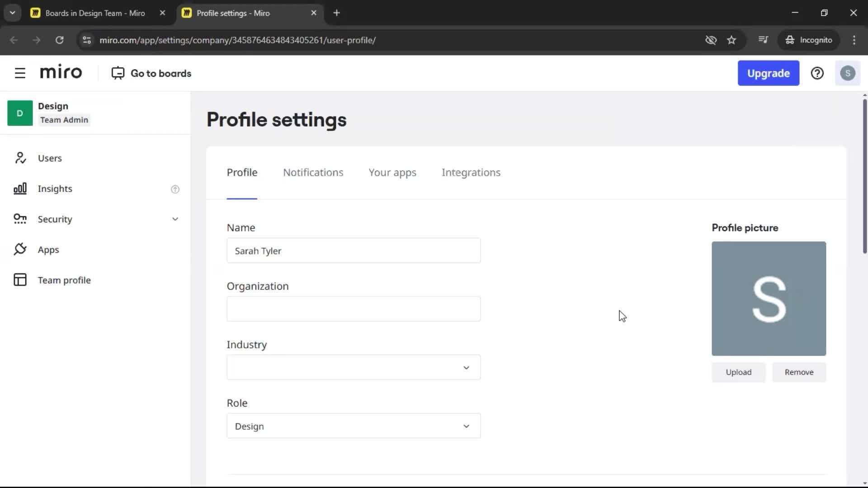Screen dimensions: 868x488
Task: Close the Boards in Design Team tab
Action: click(x=162, y=13)
